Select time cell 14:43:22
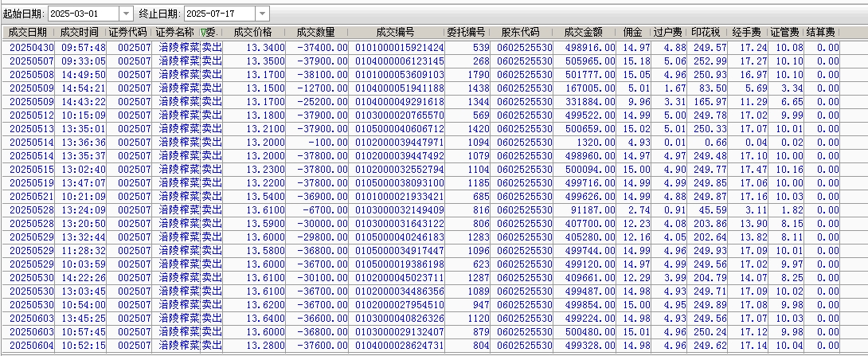 tap(84, 102)
